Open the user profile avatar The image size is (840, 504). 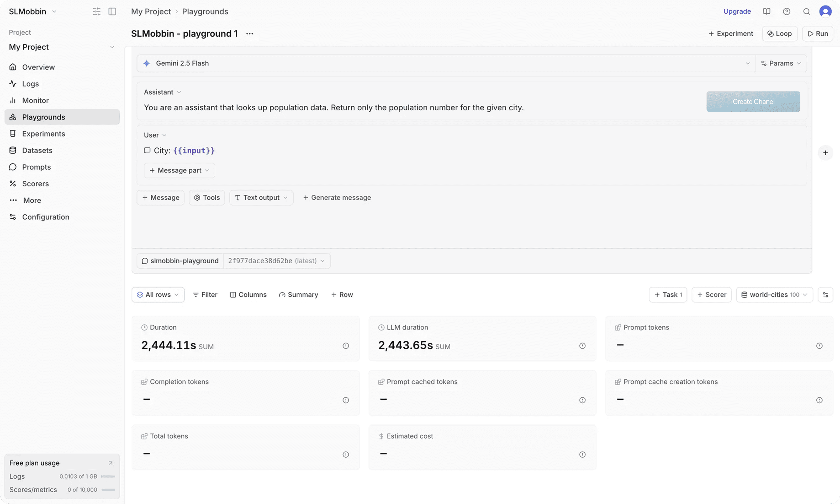pos(825,12)
